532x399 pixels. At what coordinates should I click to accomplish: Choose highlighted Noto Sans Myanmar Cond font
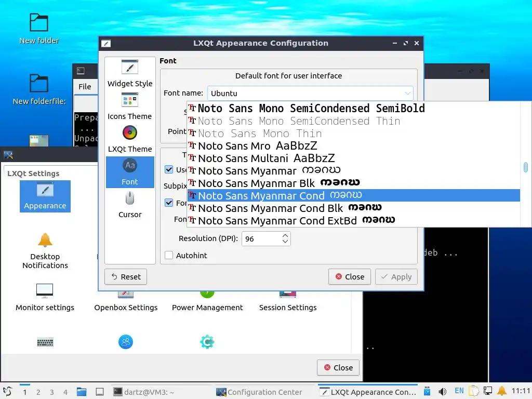pos(353,195)
